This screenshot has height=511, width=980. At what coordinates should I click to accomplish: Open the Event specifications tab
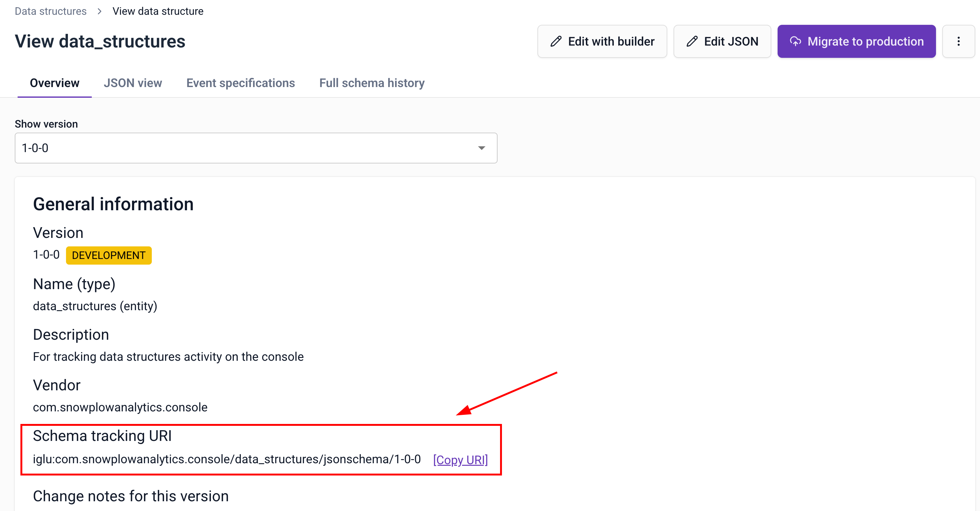tap(240, 83)
